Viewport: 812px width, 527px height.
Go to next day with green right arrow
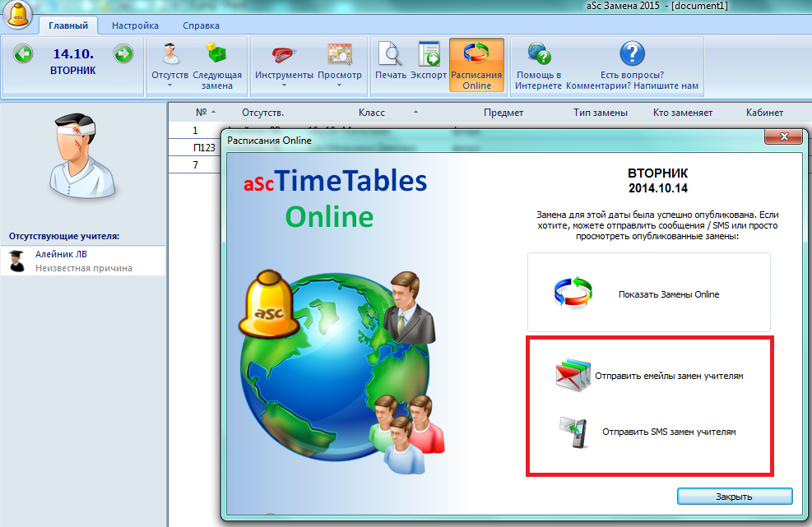click(123, 53)
